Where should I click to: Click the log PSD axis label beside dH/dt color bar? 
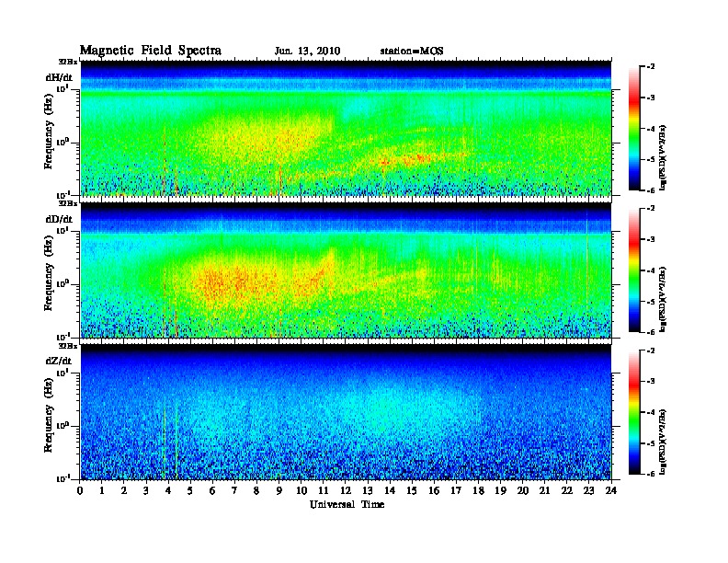coord(664,157)
